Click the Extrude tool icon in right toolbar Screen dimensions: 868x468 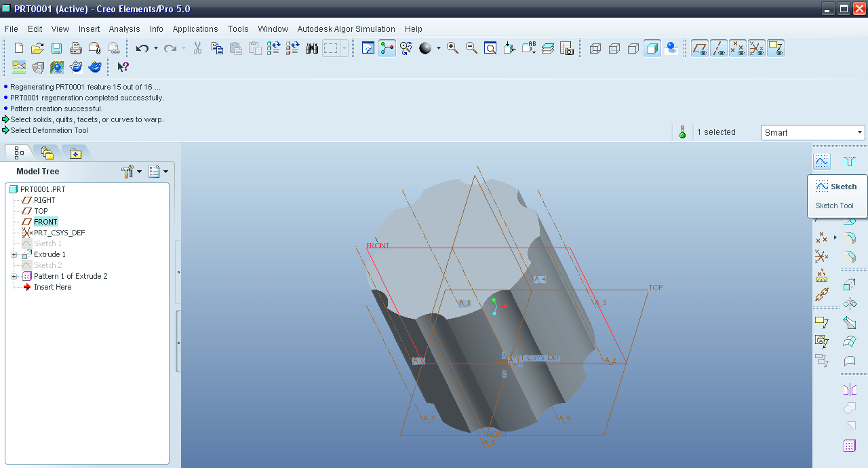(850, 285)
